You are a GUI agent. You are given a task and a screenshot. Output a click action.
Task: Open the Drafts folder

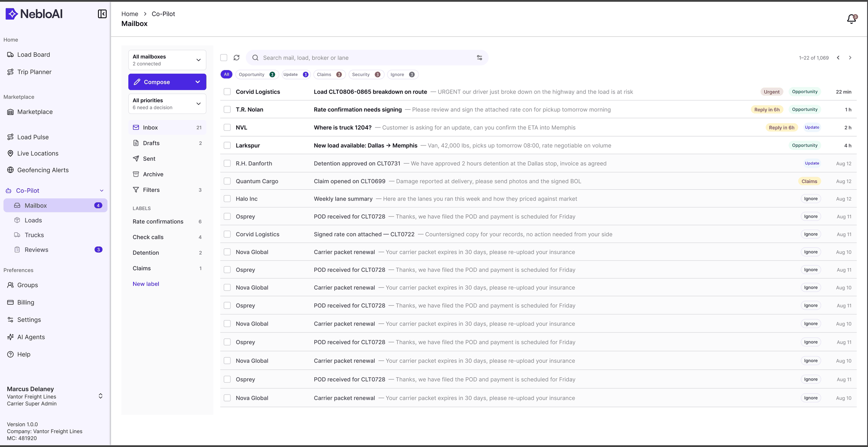click(x=167, y=143)
